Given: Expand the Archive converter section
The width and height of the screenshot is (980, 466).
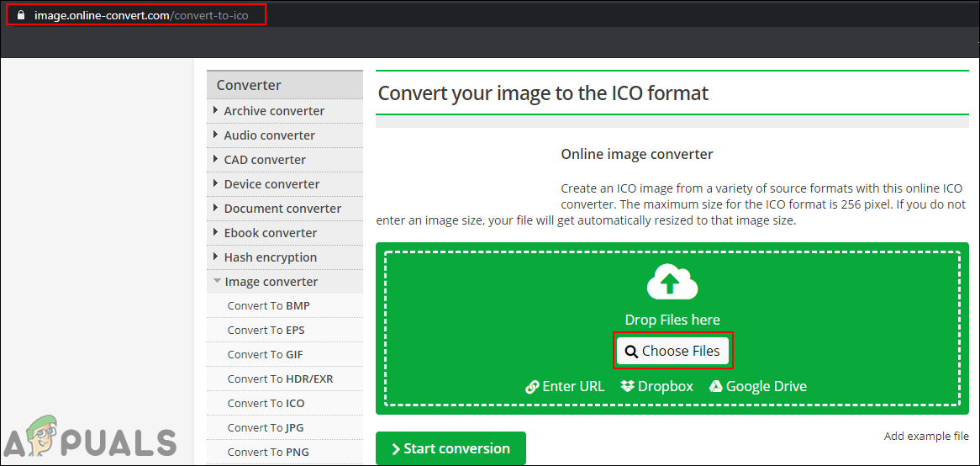Looking at the screenshot, I should click(274, 111).
